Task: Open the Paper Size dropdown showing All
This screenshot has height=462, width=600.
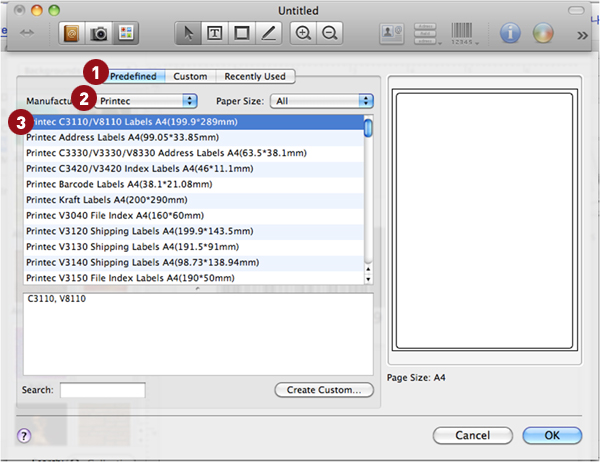Action: point(321,101)
